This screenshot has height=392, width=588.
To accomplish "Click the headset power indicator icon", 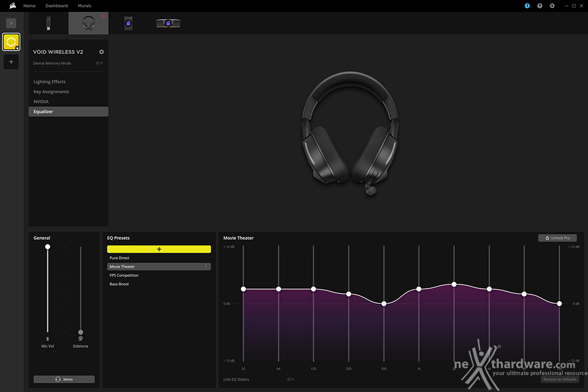I will [103, 16].
